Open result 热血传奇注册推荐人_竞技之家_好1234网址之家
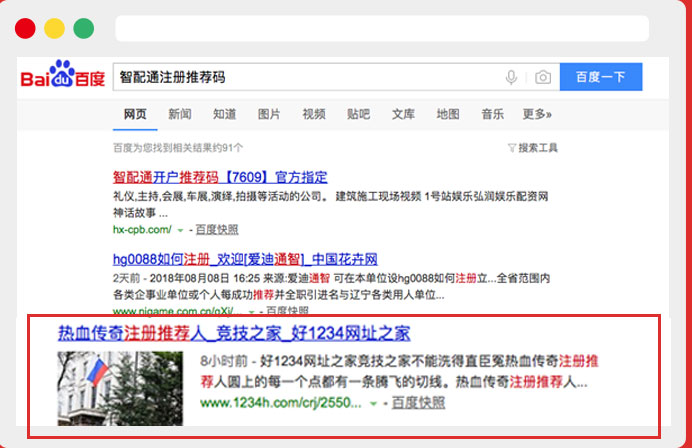This screenshot has height=448, width=692. 234,333
